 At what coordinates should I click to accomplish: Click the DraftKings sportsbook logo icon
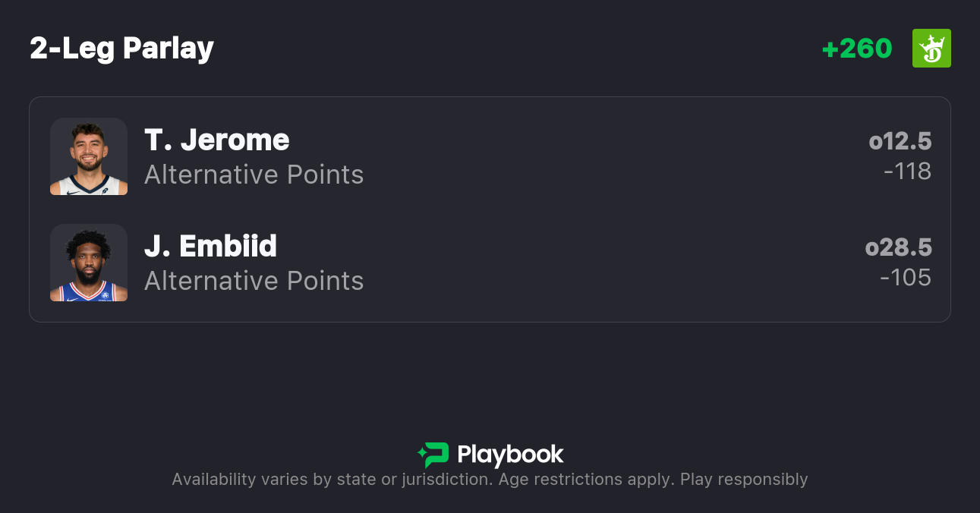[x=931, y=49]
